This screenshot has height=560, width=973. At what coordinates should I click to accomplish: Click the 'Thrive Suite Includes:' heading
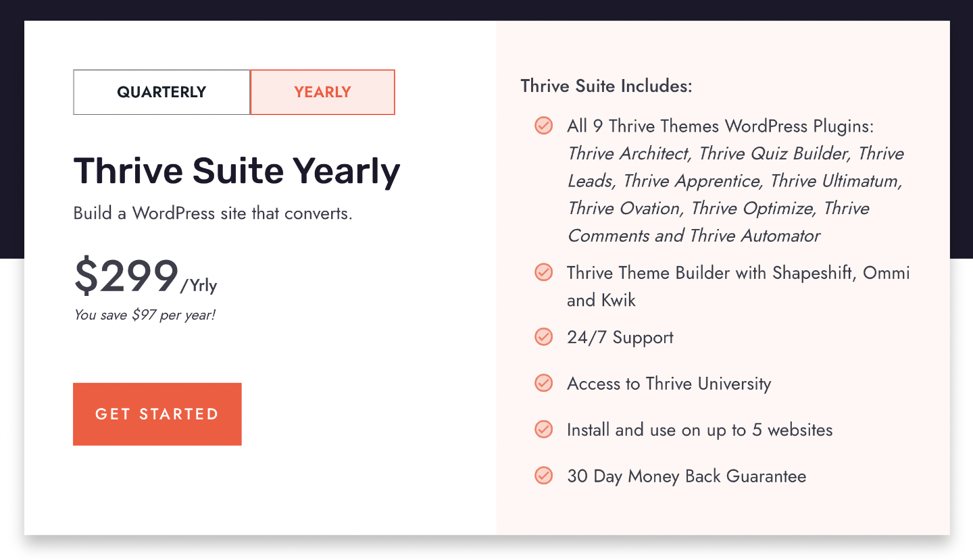[x=606, y=86]
